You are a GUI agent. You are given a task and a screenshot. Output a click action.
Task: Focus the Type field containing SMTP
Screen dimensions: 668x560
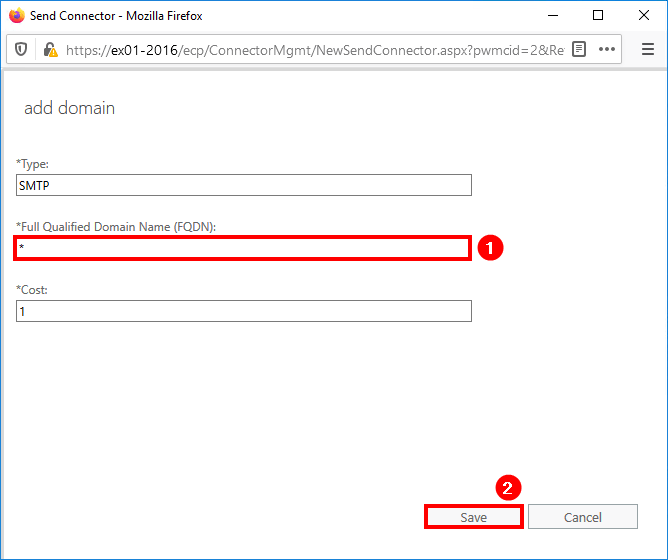pyautogui.click(x=244, y=185)
